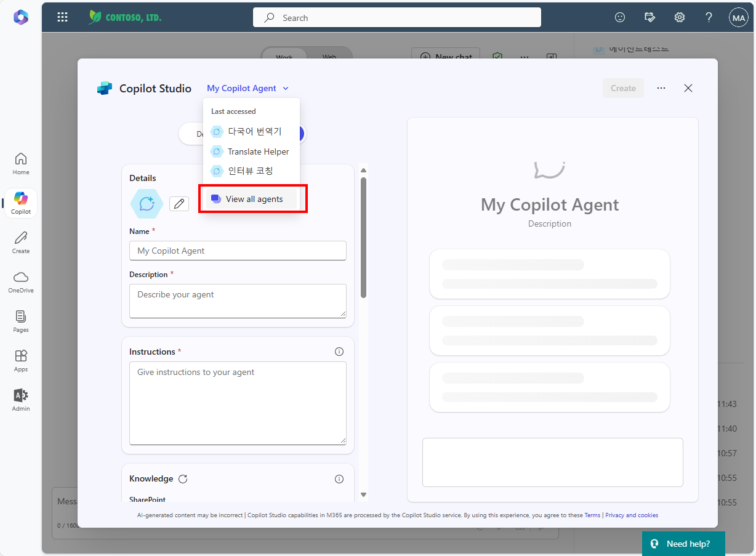Click the Copilot icon in sidebar
This screenshot has height=556, width=756.
click(21, 203)
